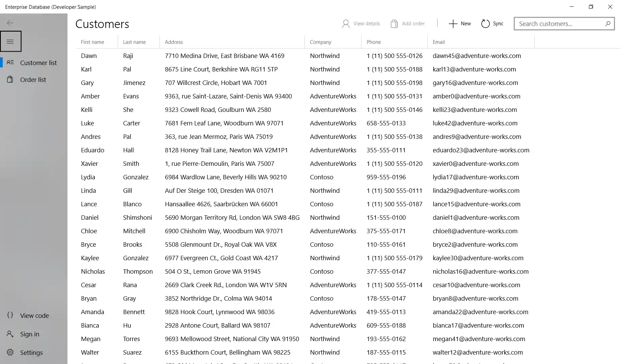Open the hamburger navigation menu

(x=10, y=41)
